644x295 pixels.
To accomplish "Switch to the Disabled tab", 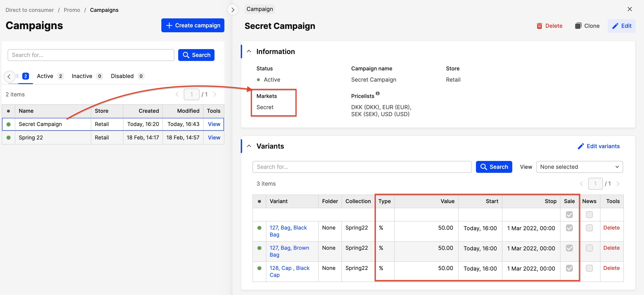I will point(122,76).
